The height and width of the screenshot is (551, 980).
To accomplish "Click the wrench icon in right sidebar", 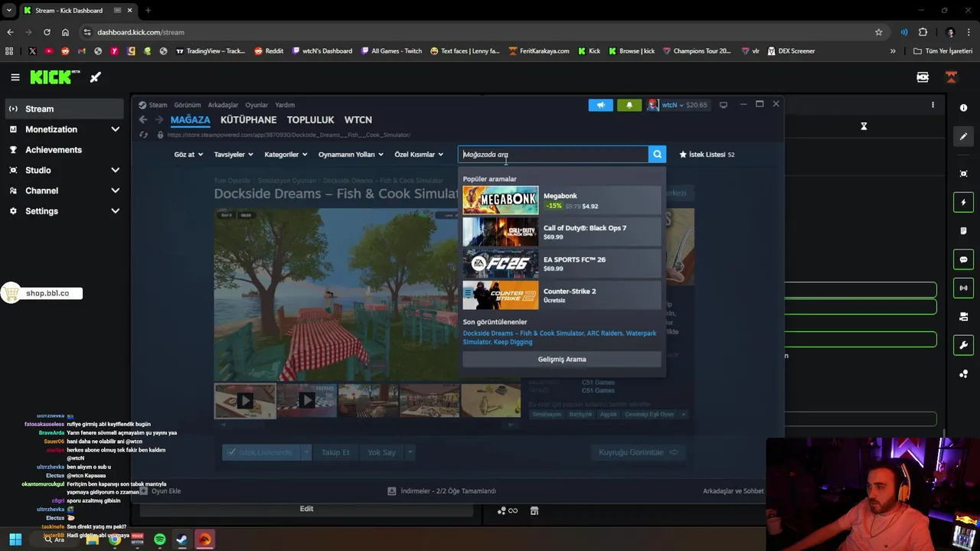I will coord(963,345).
